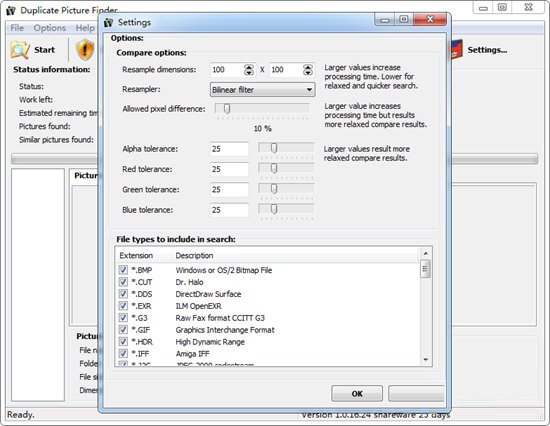550x426 pixels.
Task: Uncheck the *.EXR file type checkbox
Action: click(123, 306)
